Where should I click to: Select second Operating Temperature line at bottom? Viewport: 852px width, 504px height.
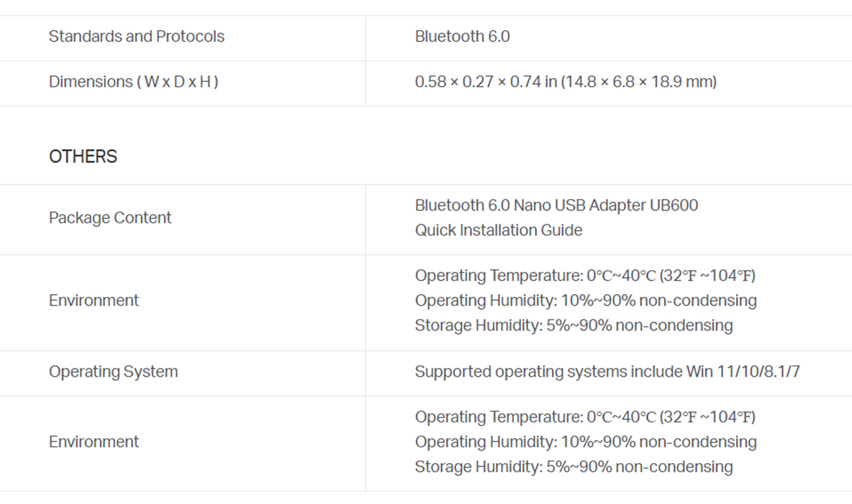click(x=585, y=417)
